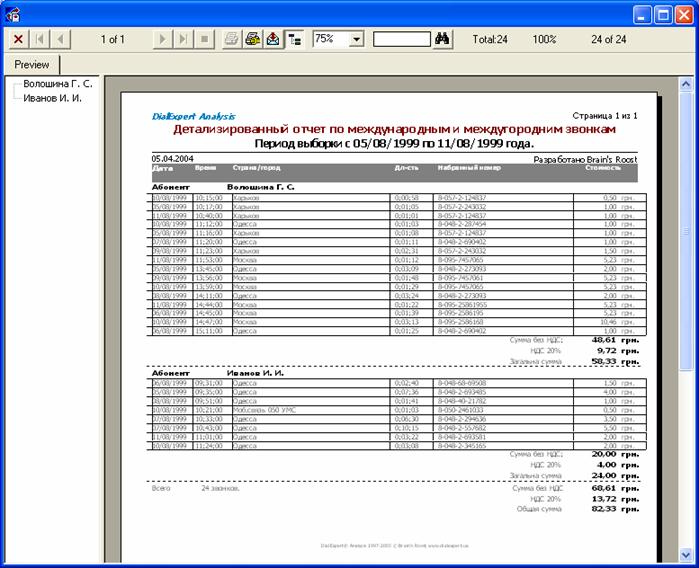Open the 75% zoom dropdown
Viewport: 699px width, 568px height.
pos(357,39)
